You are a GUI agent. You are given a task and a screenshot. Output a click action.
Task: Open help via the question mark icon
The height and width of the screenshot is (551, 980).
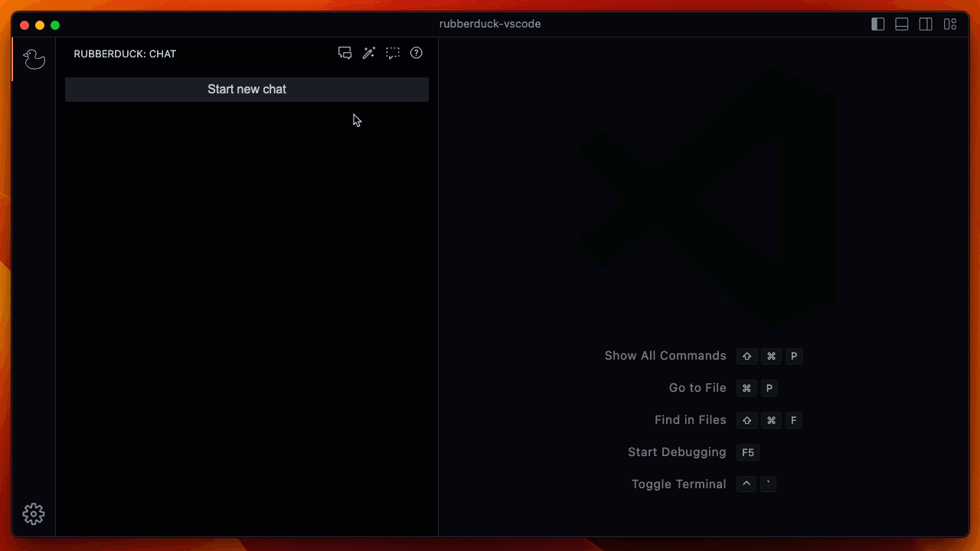pos(416,54)
